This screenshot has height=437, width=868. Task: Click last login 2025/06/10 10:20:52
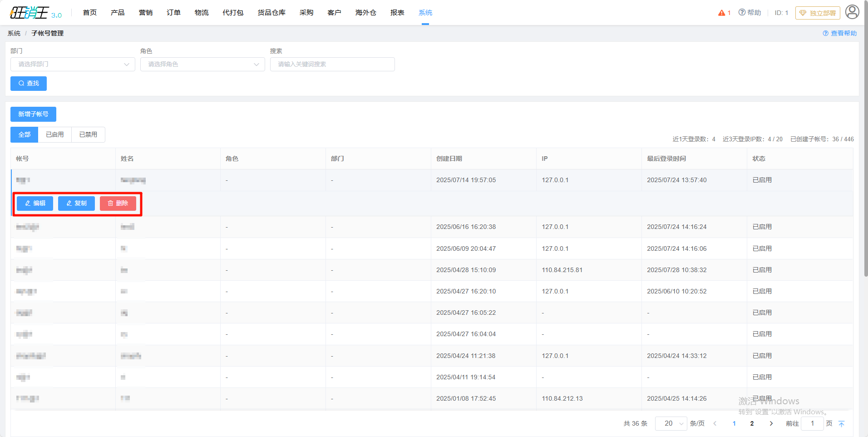pyautogui.click(x=676, y=291)
